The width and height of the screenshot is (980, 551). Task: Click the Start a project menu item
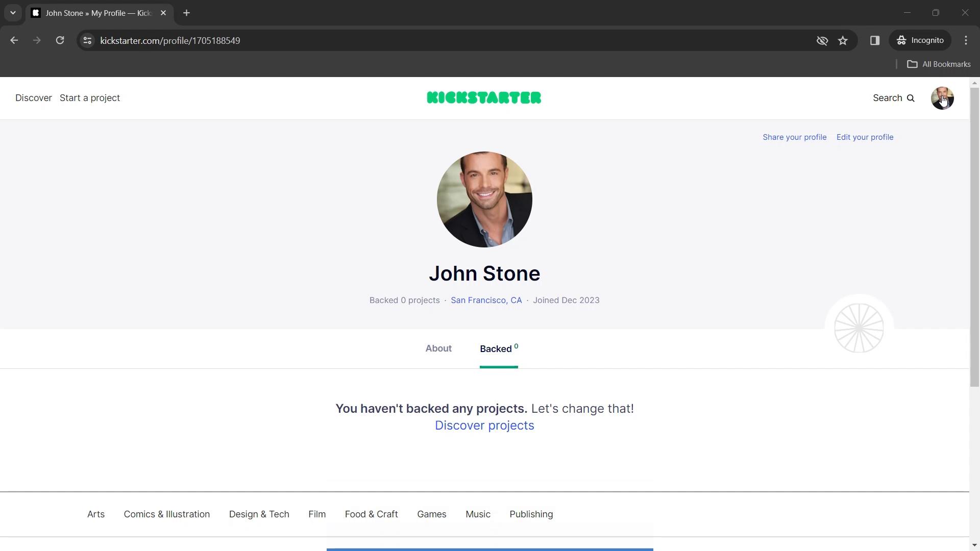tap(89, 97)
